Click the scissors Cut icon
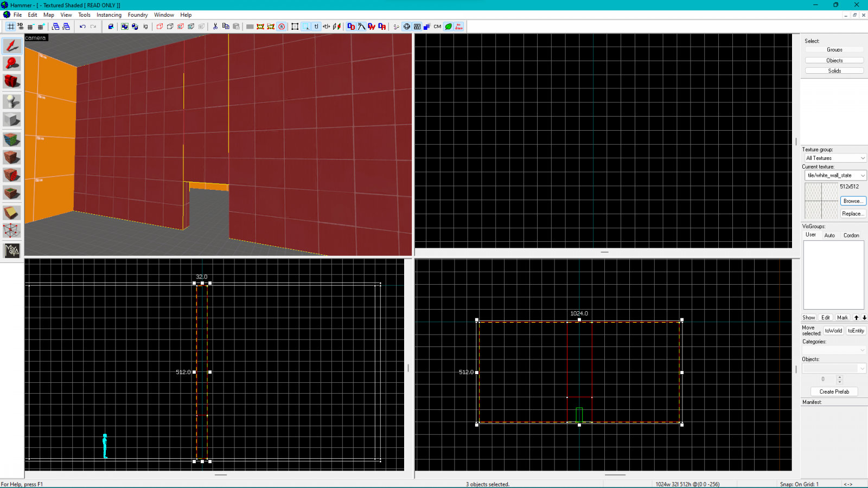Image resolution: width=868 pixels, height=488 pixels. coord(215,27)
